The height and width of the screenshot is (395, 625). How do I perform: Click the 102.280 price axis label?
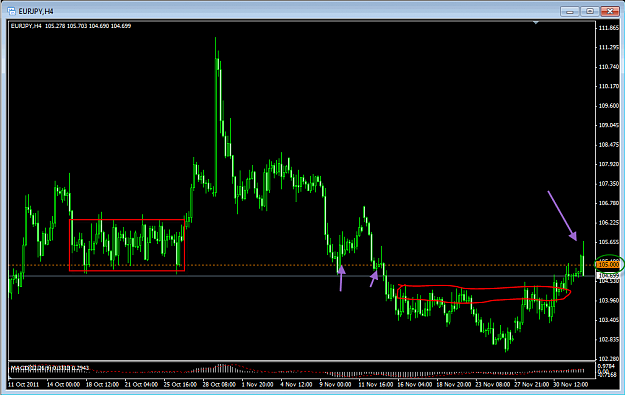[609, 359]
